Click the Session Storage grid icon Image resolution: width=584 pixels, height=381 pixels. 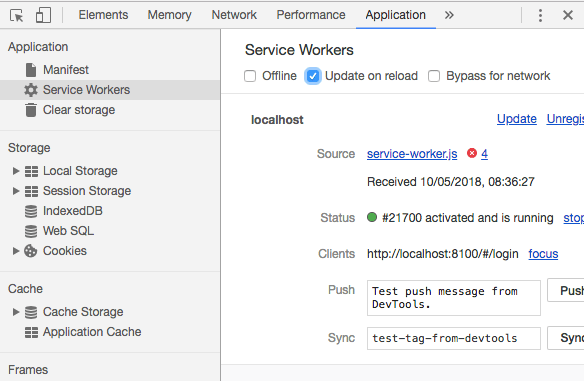click(31, 191)
